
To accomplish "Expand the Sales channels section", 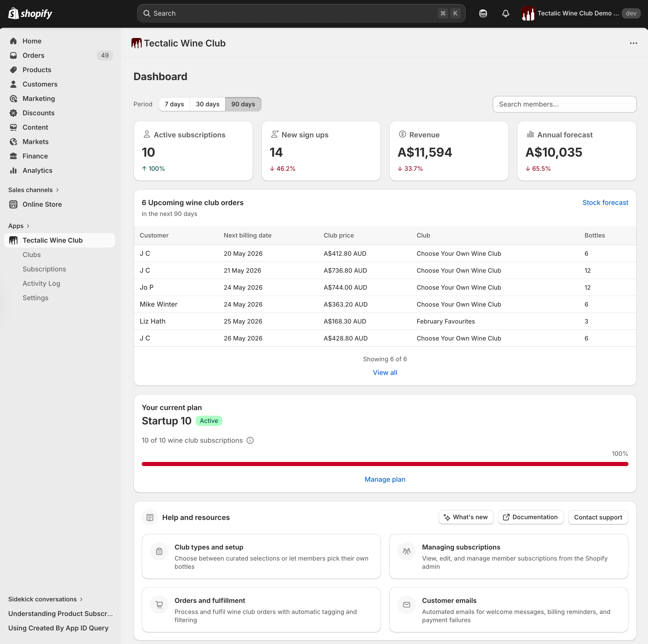I will point(33,190).
